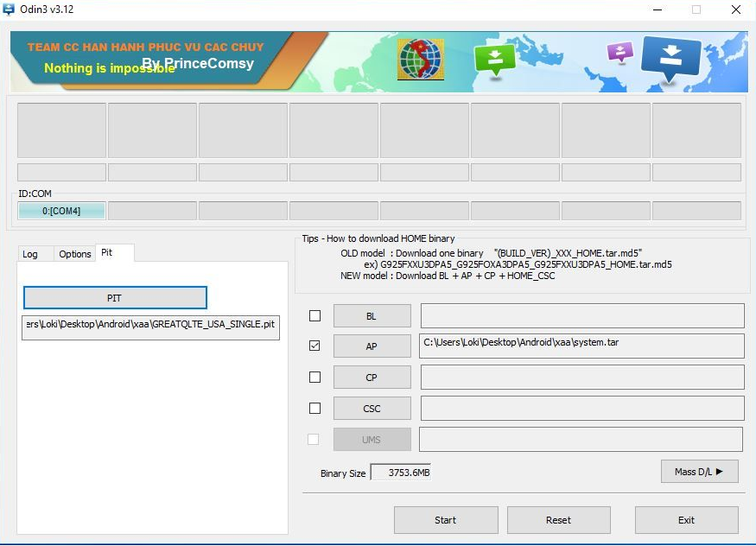Image resolution: width=756 pixels, height=546 pixels.
Task: Click the TEAM CC HAN HANH banner heading
Action: 146,47
